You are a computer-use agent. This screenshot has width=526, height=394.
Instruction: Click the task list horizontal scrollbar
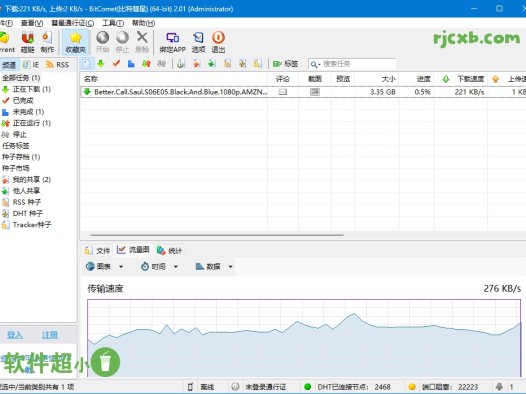217,235
